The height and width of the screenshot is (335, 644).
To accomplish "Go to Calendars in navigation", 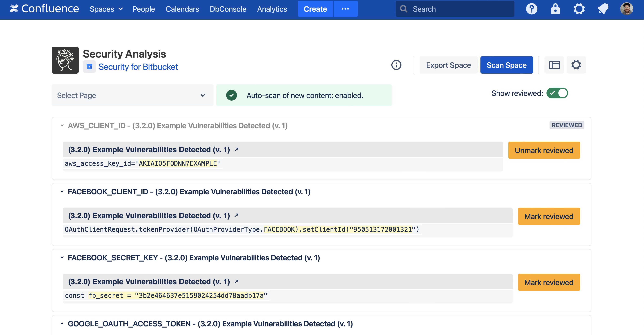I will click(x=182, y=9).
